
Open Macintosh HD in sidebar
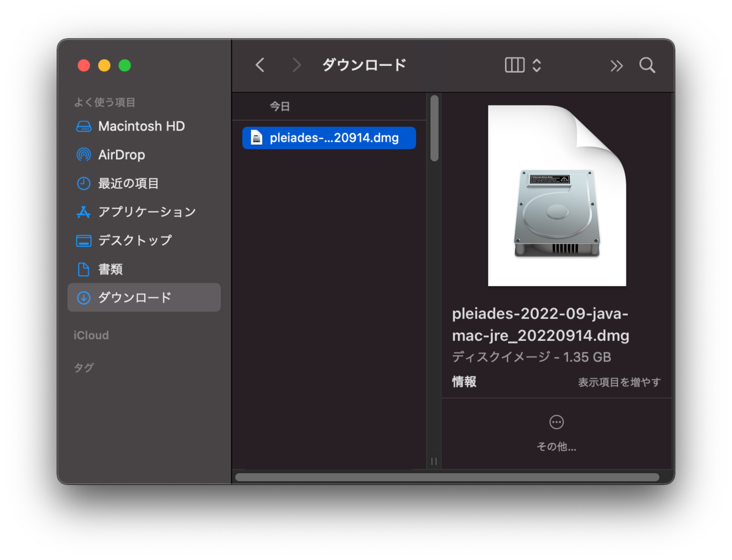(144, 126)
